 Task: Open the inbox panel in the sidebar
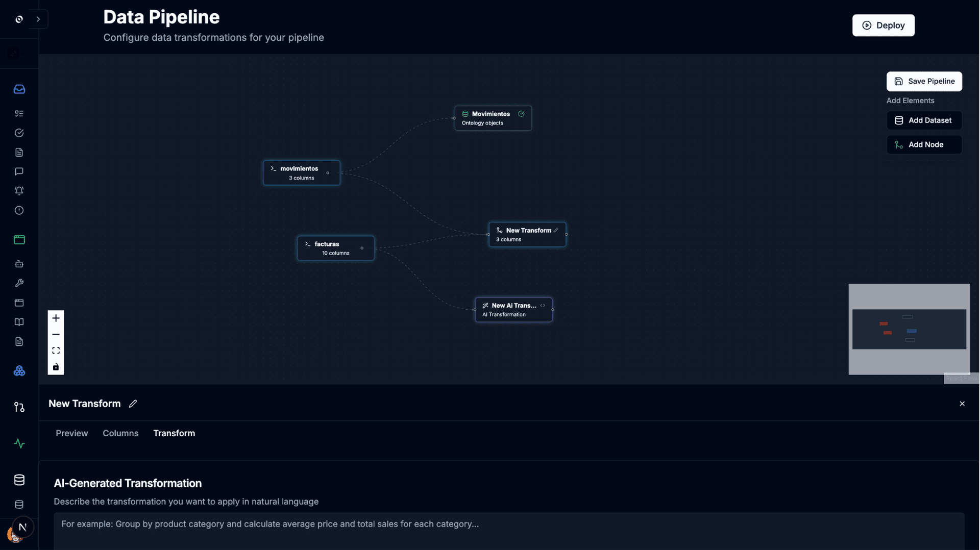click(19, 89)
